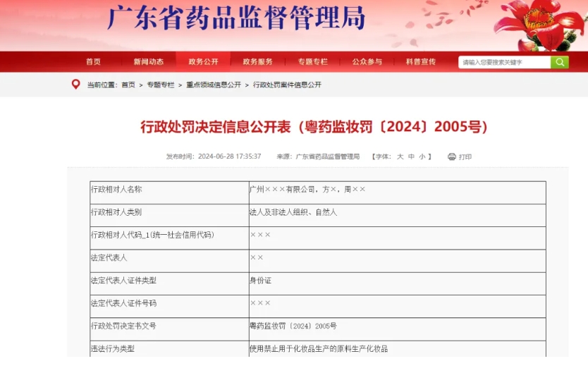
Task: Select the 政务公开 navigation tab
Action: (203, 62)
